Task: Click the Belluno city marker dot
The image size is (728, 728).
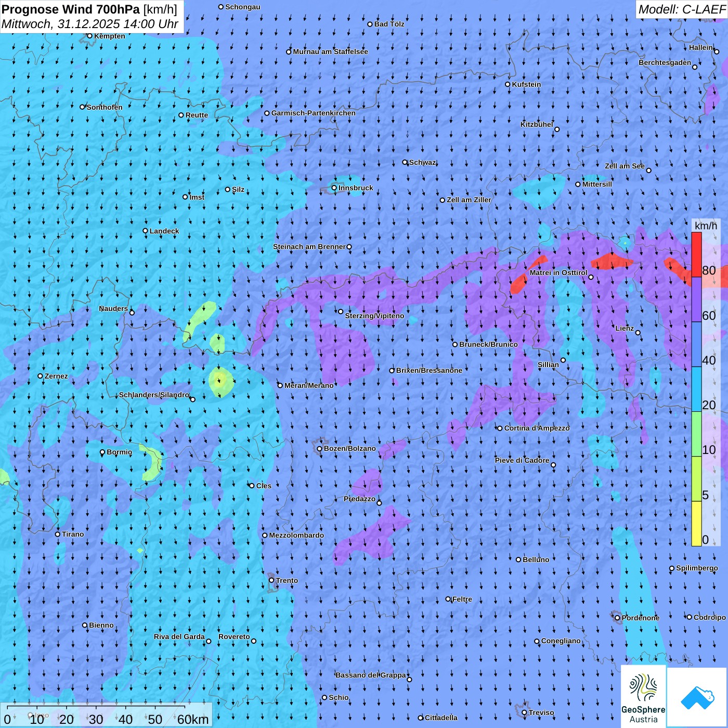Action: pyautogui.click(x=518, y=560)
